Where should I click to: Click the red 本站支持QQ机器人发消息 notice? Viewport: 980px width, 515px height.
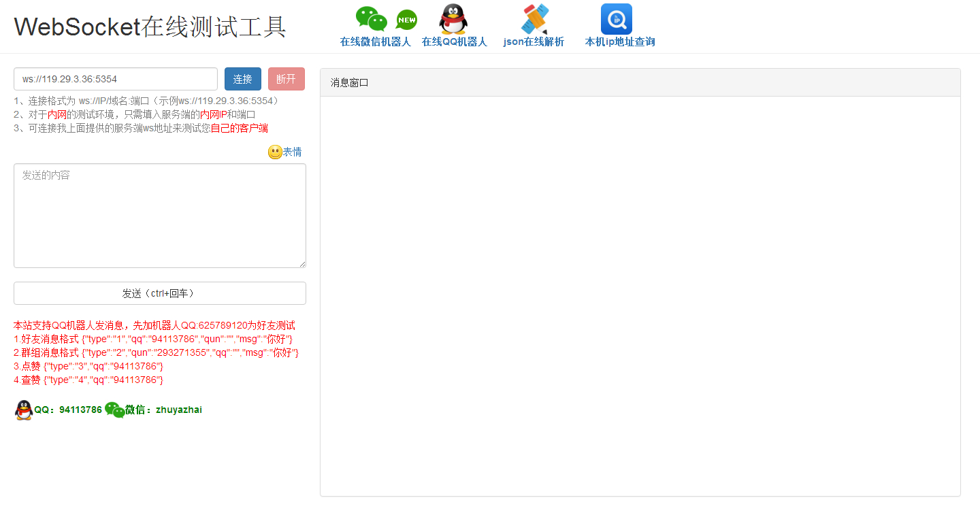pyautogui.click(x=154, y=325)
